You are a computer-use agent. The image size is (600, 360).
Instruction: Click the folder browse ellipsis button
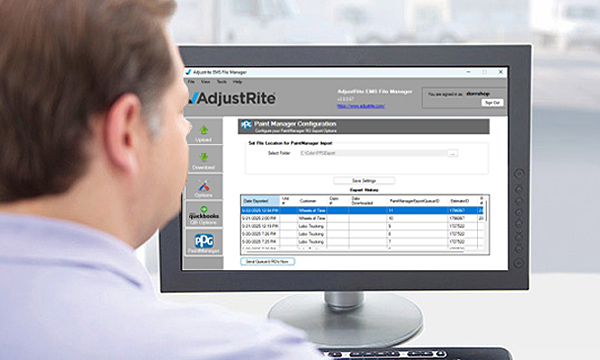(x=453, y=153)
